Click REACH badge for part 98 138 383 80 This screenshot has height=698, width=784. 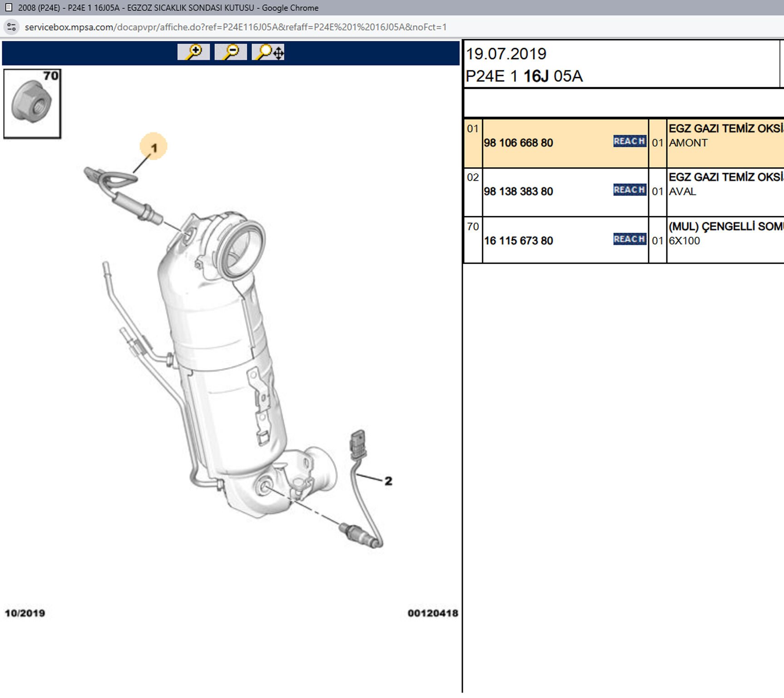coord(629,190)
